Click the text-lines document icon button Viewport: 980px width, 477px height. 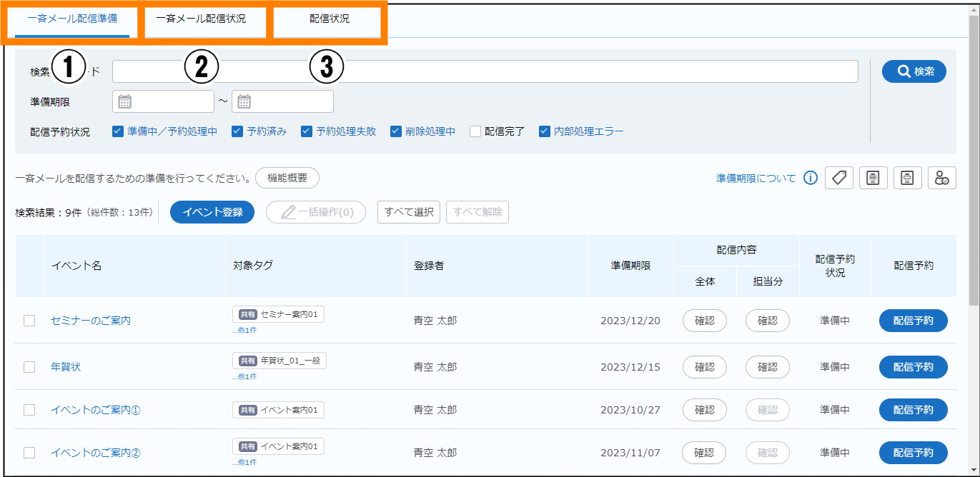pyautogui.click(x=873, y=178)
